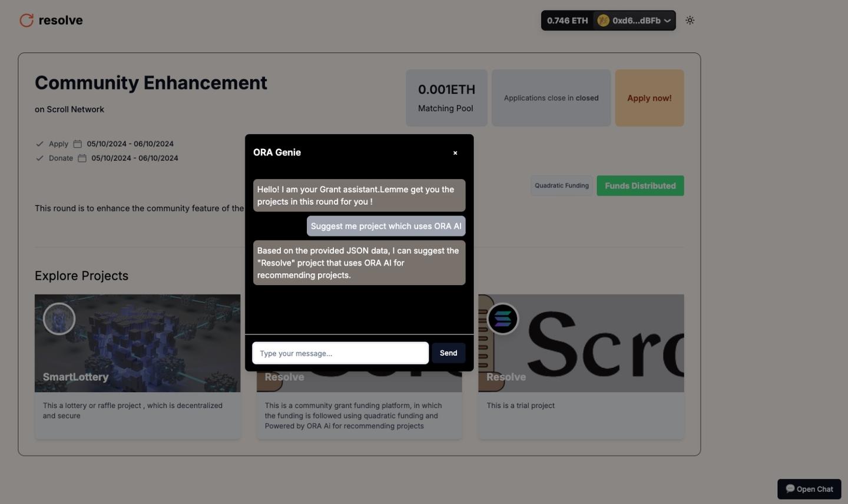Click the Donate date range text
Viewport: 848px width, 504px height.
135,158
